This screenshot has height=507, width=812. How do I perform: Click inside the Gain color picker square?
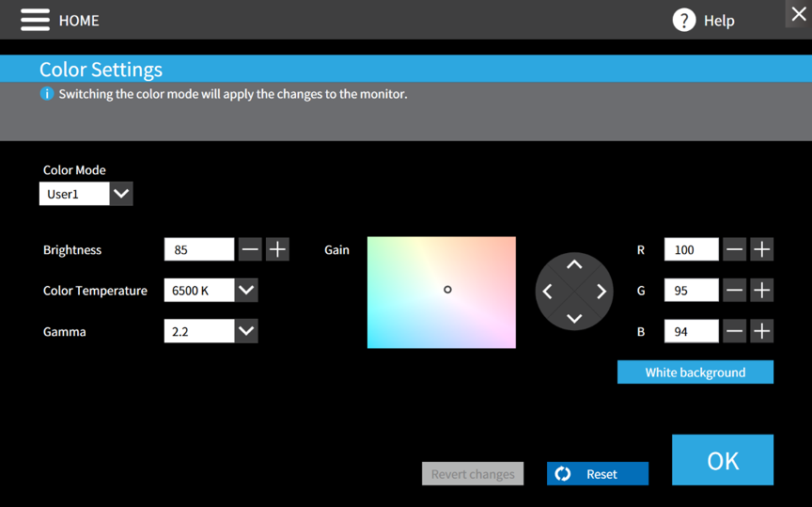pos(441,292)
